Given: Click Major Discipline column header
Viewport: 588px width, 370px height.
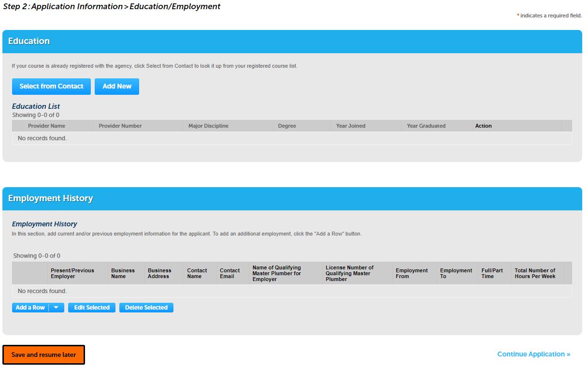Looking at the screenshot, I should pos(208,126).
